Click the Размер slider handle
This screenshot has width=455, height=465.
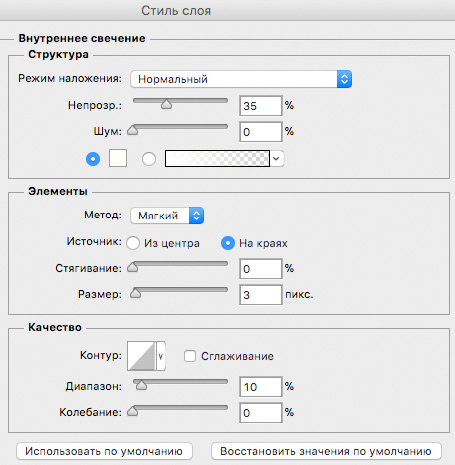pos(135,293)
